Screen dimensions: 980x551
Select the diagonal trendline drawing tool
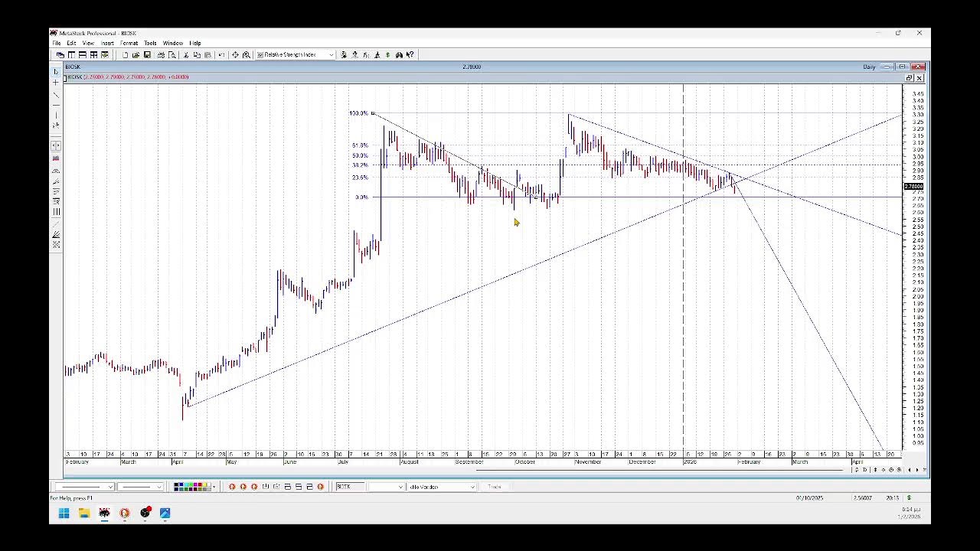pyautogui.click(x=56, y=95)
